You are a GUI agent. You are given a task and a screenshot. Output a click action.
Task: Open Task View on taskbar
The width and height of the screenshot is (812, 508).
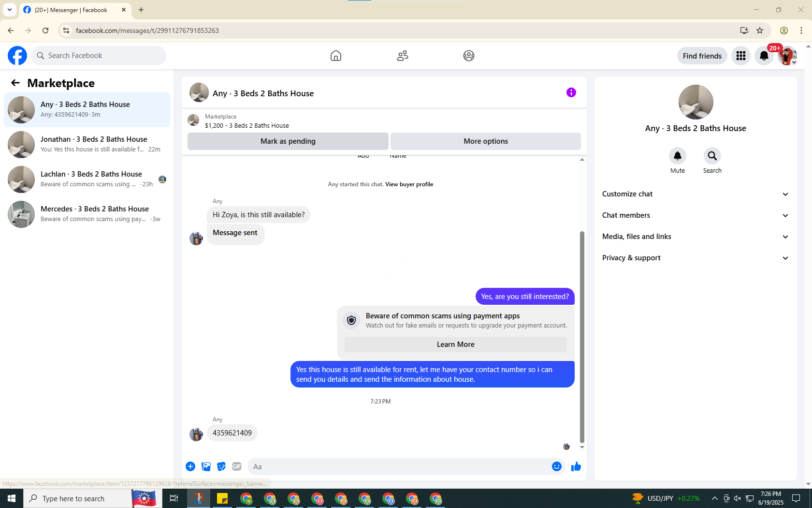tap(174, 498)
